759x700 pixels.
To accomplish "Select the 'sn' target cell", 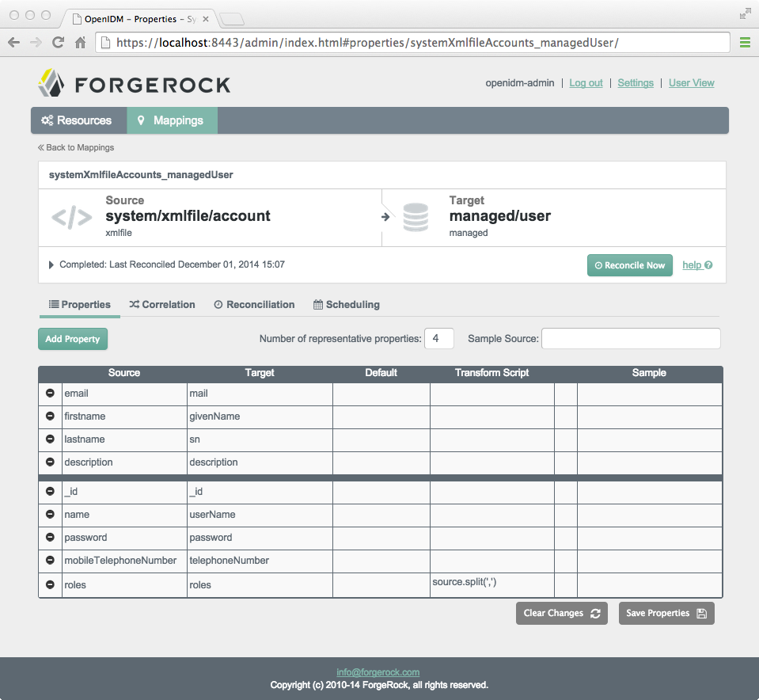I will (x=260, y=439).
